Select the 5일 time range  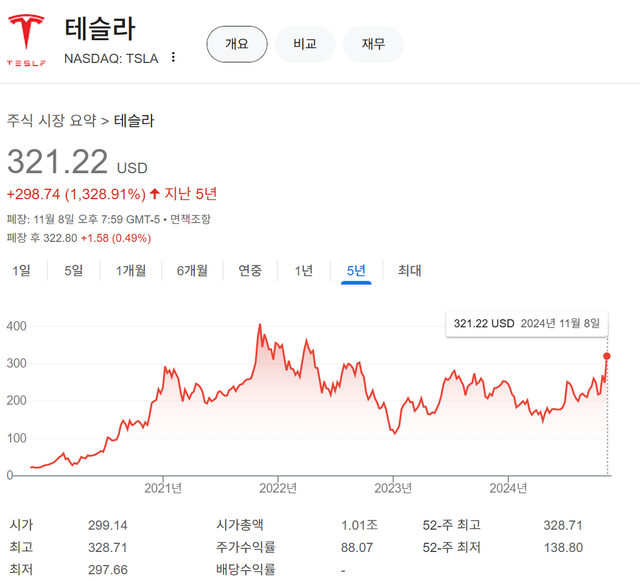coord(74,270)
